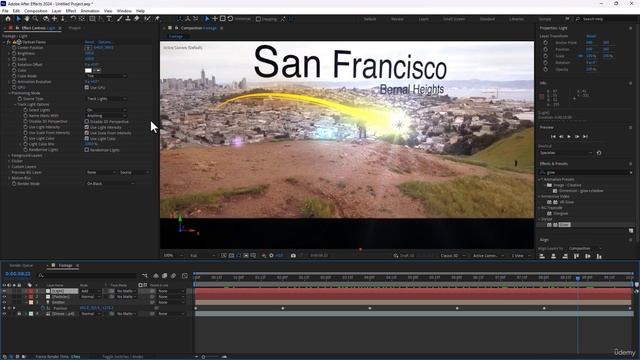Open the Layer menu
This screenshot has width=640, height=360.
pos(56,11)
